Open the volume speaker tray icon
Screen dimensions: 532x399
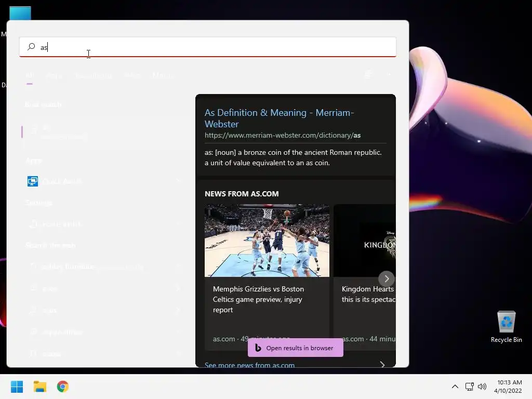[482, 387]
